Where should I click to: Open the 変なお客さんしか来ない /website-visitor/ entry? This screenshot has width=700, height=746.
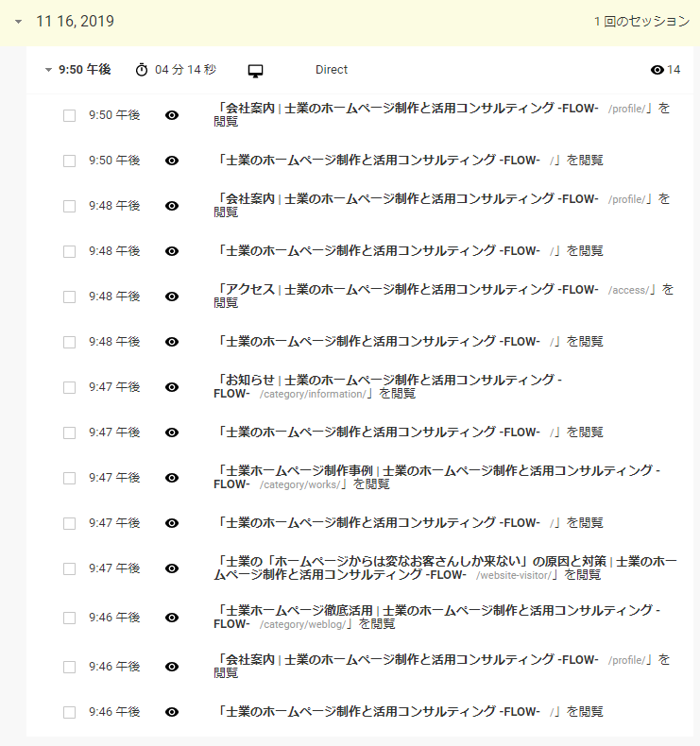(445, 568)
